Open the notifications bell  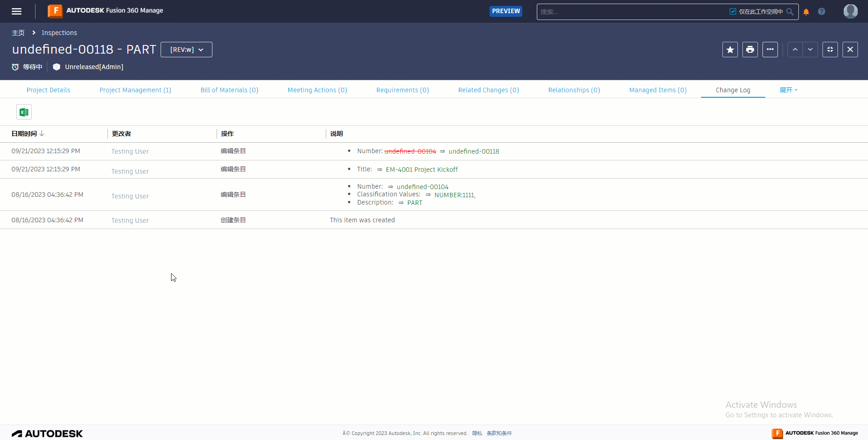coord(805,11)
